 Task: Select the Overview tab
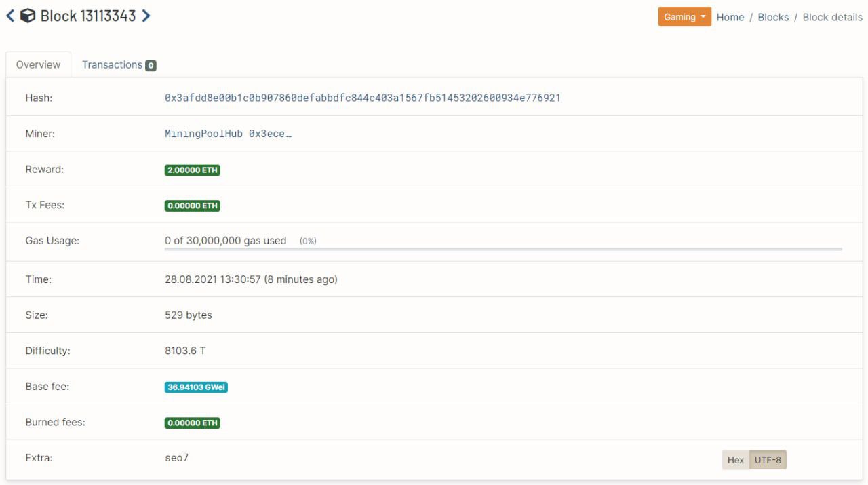coord(38,65)
